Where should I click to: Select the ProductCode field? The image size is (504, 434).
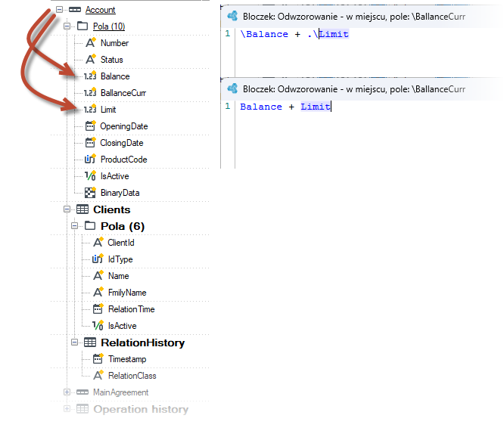(124, 160)
